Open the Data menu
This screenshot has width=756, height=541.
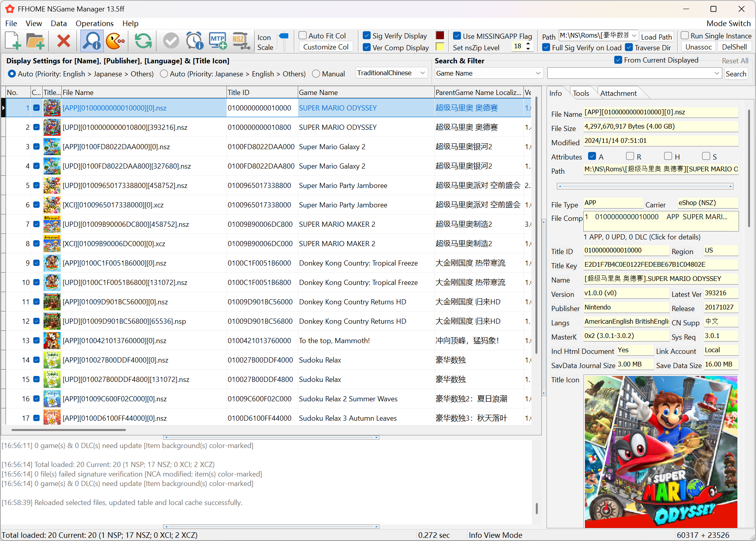point(59,23)
